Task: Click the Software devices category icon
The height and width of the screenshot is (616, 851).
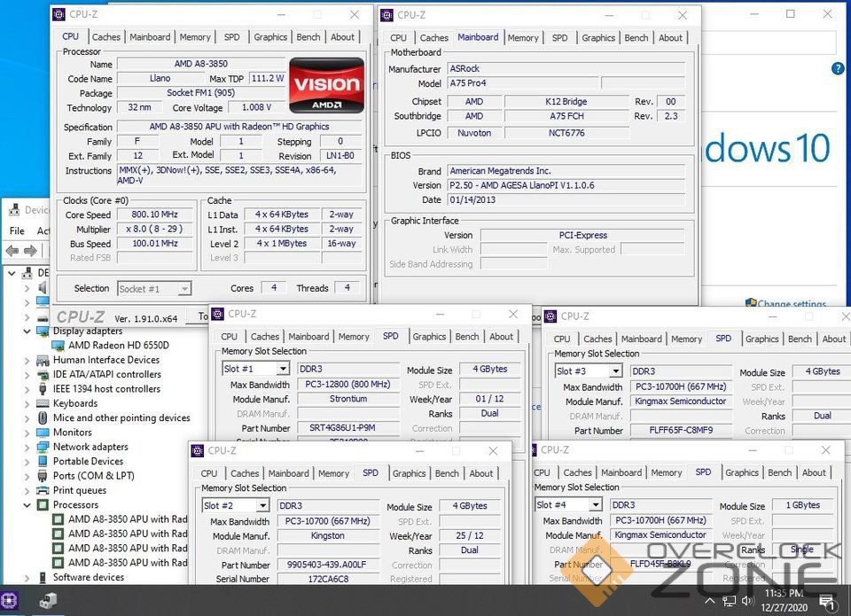Action: click(43, 578)
